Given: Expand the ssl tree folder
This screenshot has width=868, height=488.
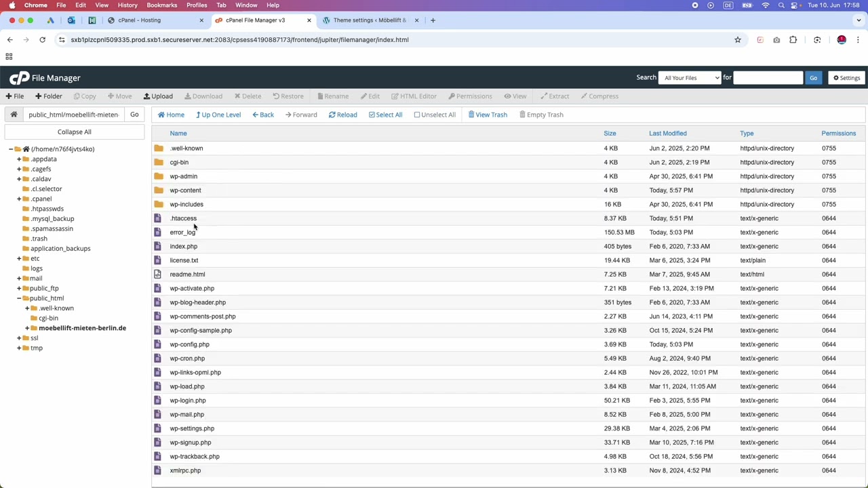Looking at the screenshot, I should coord(19,338).
